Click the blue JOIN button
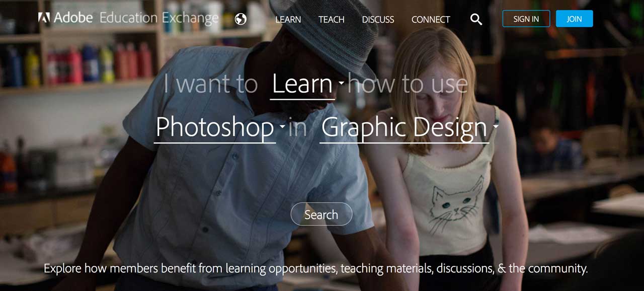 tap(575, 19)
